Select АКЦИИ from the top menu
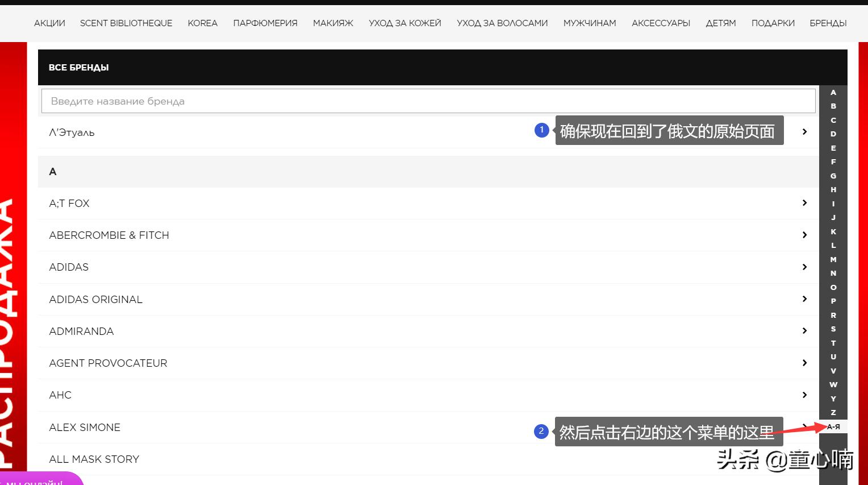Screen dimensions: 868x485 click(49, 23)
